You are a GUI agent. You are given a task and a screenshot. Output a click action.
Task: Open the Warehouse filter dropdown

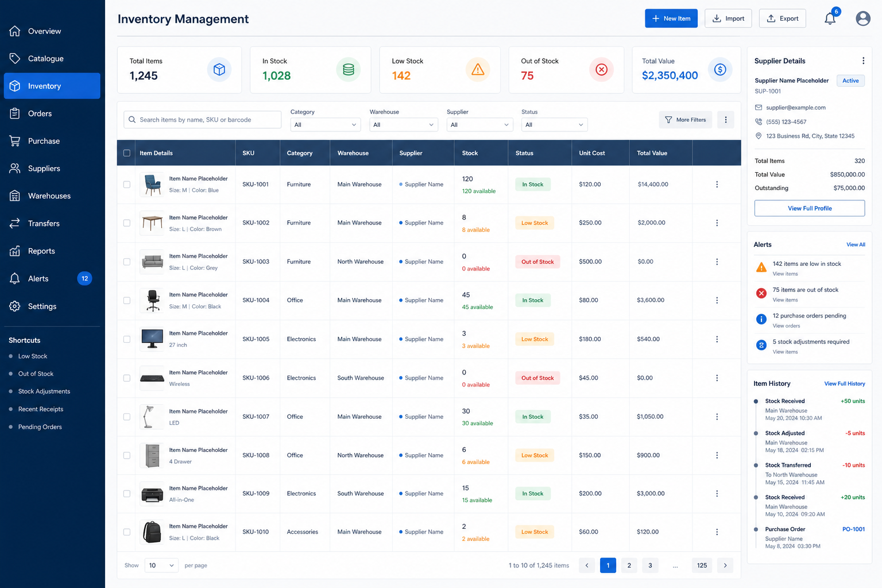(x=404, y=125)
